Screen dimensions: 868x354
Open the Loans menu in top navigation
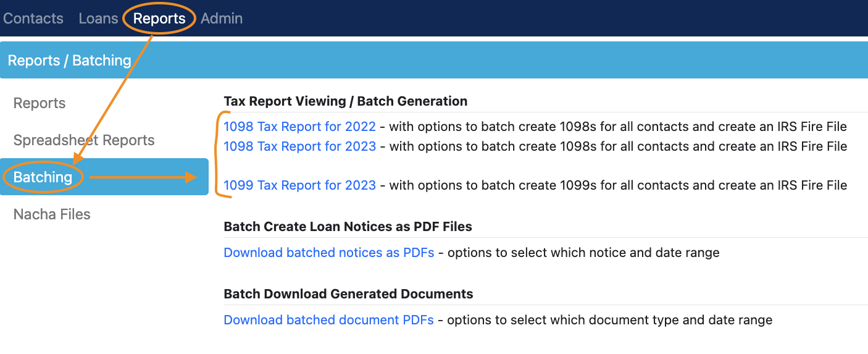98,19
